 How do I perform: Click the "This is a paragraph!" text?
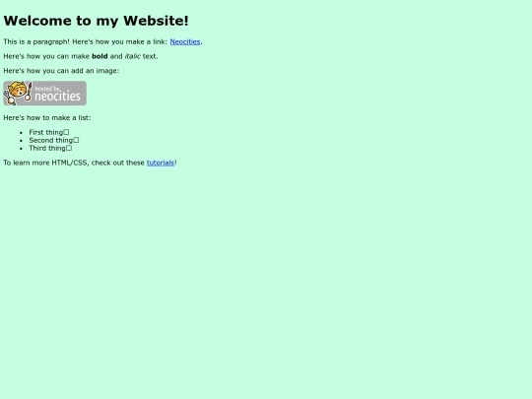[36, 41]
